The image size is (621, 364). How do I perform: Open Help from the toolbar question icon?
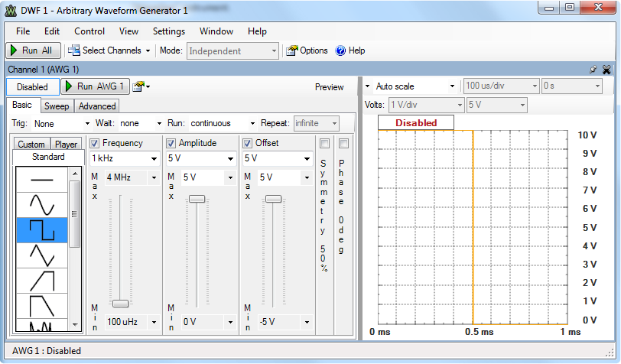[340, 50]
